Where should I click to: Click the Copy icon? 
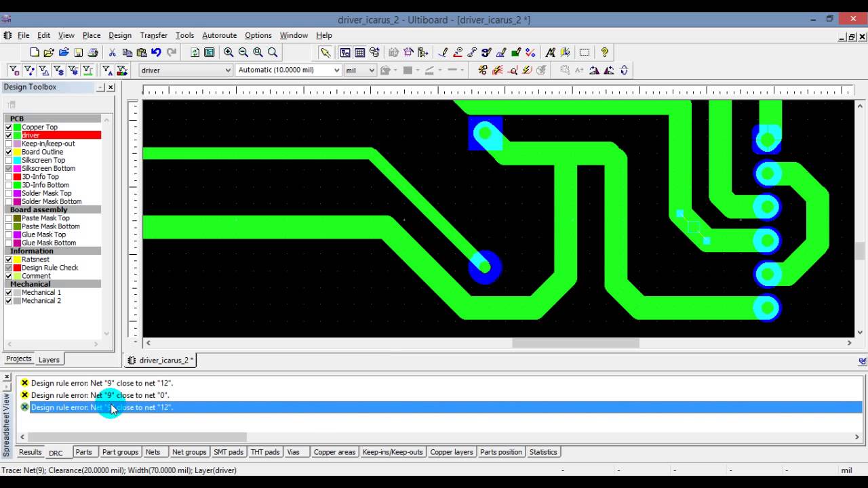click(127, 52)
